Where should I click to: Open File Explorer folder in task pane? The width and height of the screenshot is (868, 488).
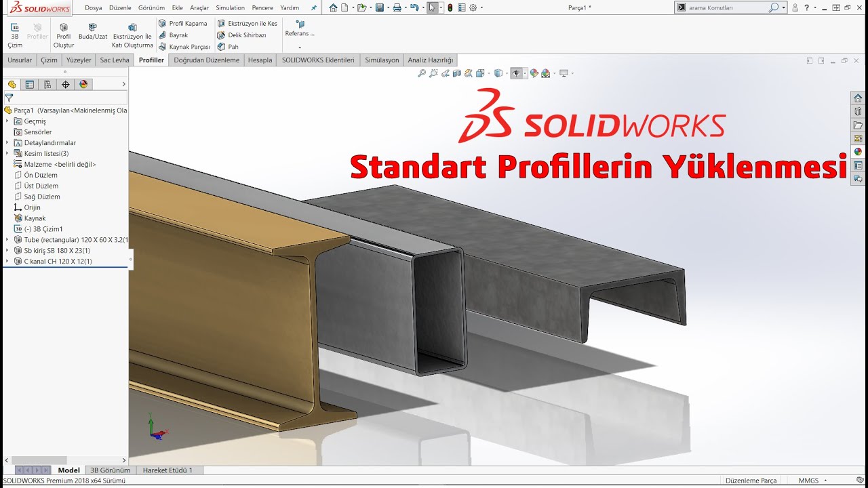pyautogui.click(x=858, y=125)
